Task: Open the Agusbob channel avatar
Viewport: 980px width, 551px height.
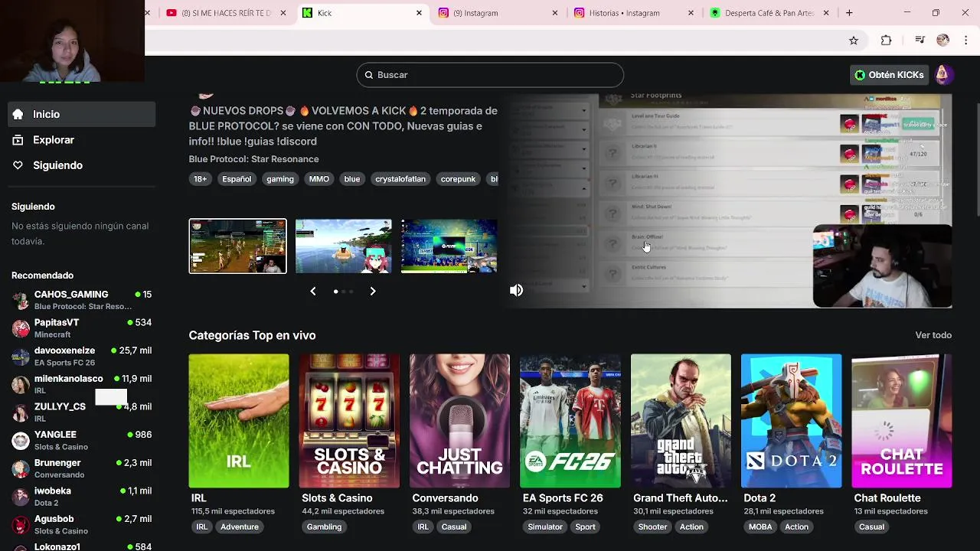Action: 21,525
